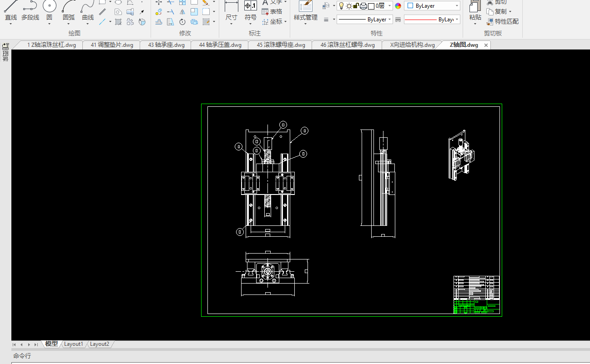Toggle layer on/off lightbulb icon

click(341, 6)
